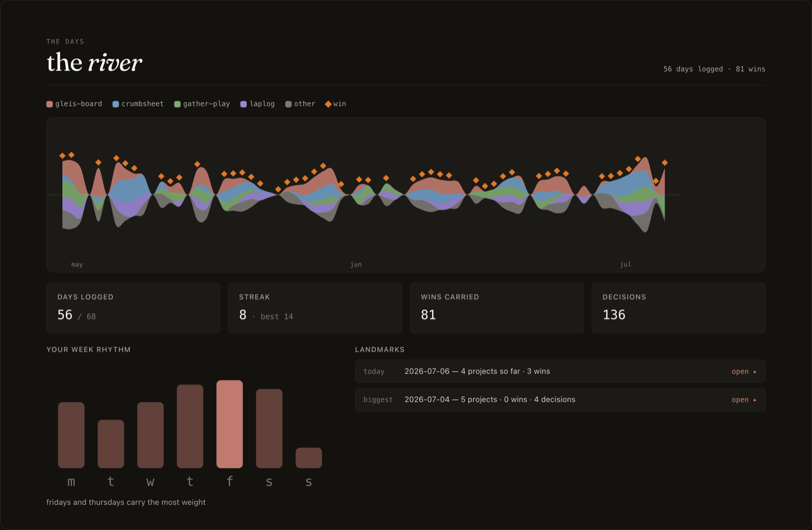
Task: Click the 'jun' axis label on the river chart
Action: point(356,264)
